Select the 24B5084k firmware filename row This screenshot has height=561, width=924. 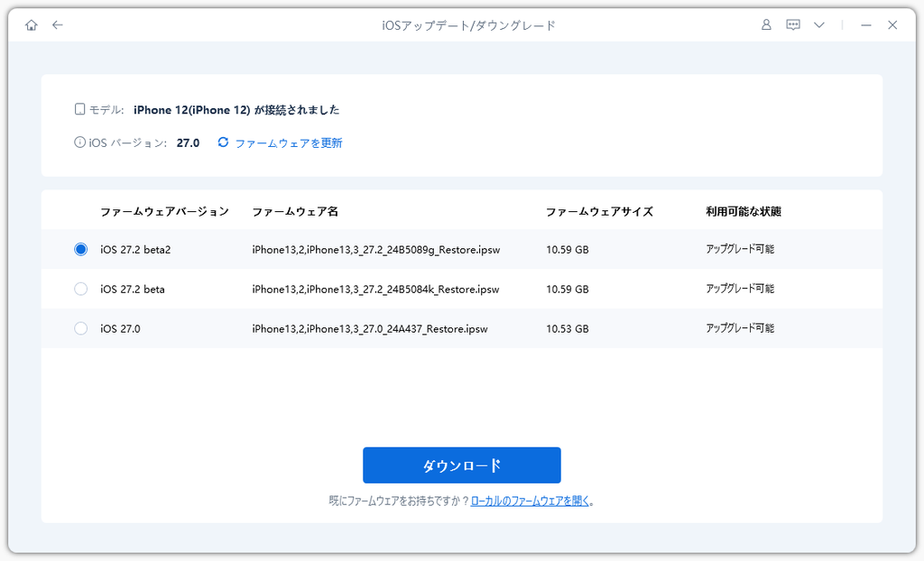[x=461, y=289]
